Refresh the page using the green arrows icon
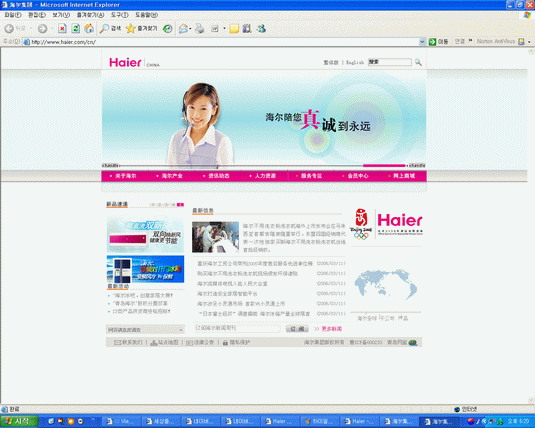The image size is (535, 428). coord(75,29)
